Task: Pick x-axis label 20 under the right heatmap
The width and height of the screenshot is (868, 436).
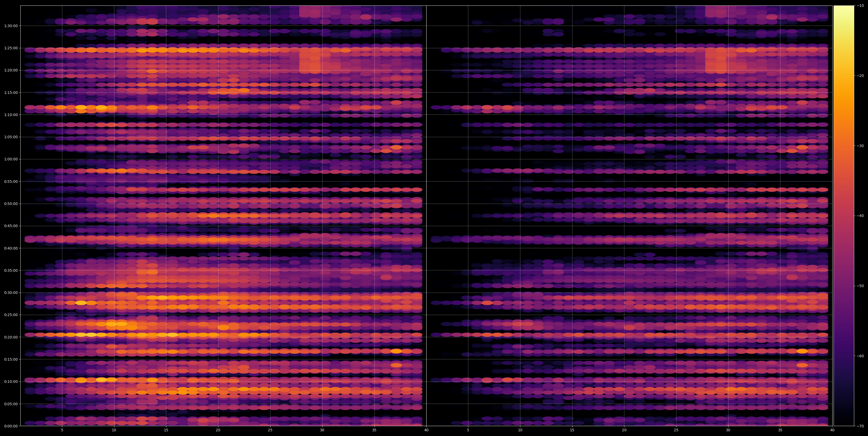Action: 624,430
